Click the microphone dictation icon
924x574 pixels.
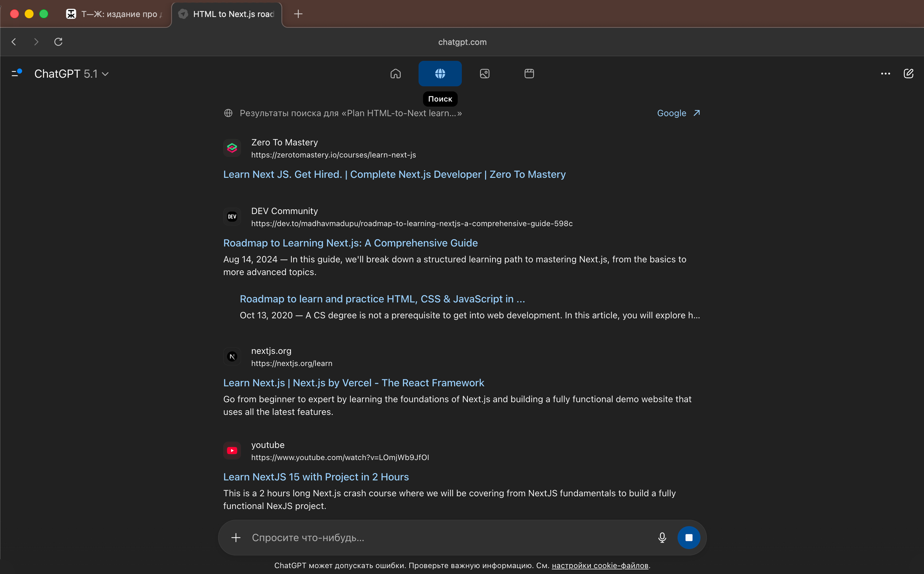click(662, 538)
